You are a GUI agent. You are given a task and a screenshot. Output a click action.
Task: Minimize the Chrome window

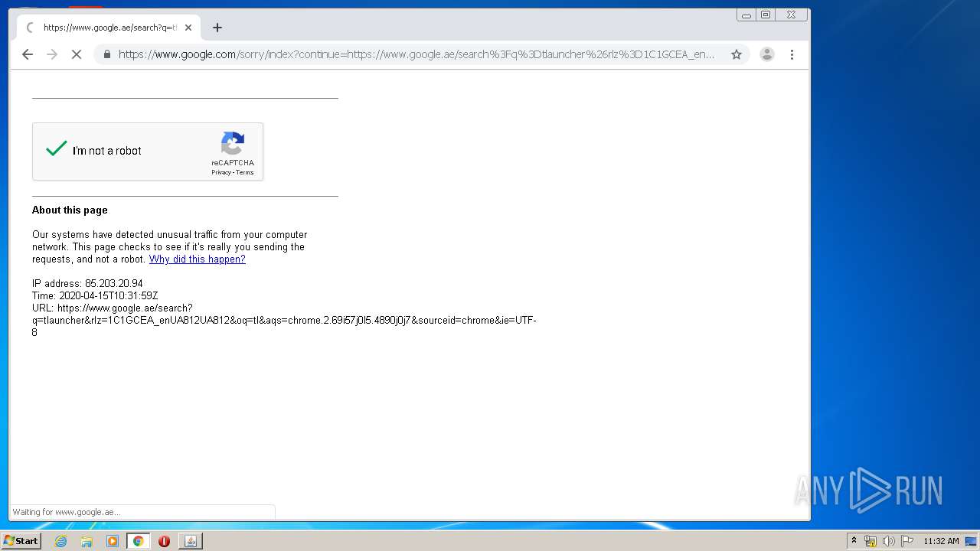click(x=746, y=15)
